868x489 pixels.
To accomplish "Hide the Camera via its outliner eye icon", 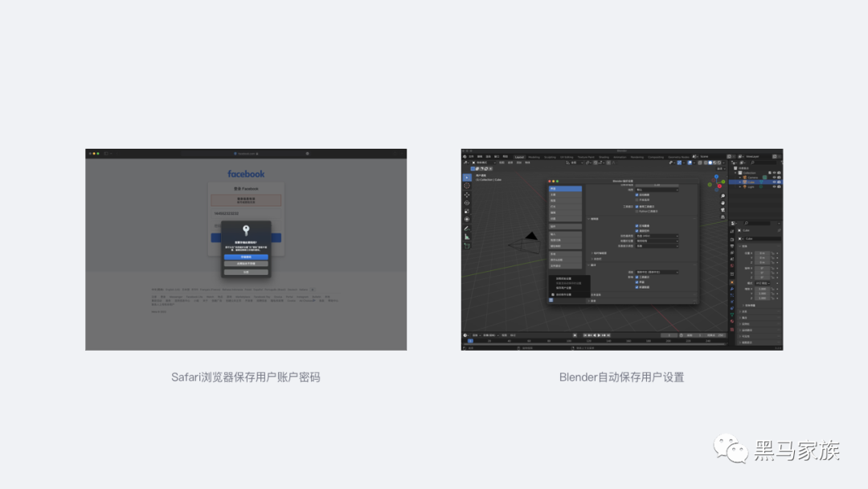I will [774, 177].
